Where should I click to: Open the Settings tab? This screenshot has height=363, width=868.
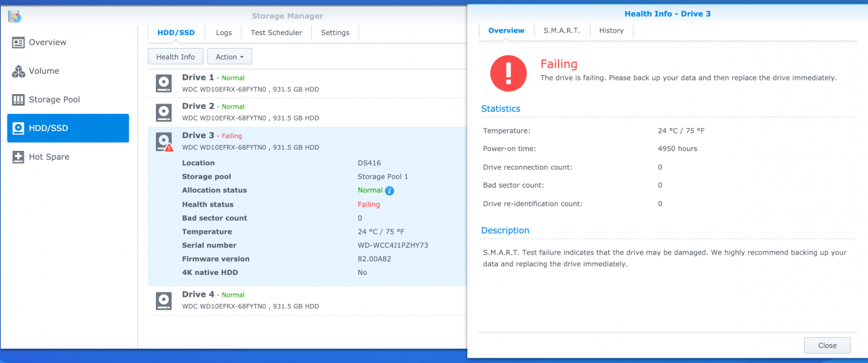tap(335, 33)
